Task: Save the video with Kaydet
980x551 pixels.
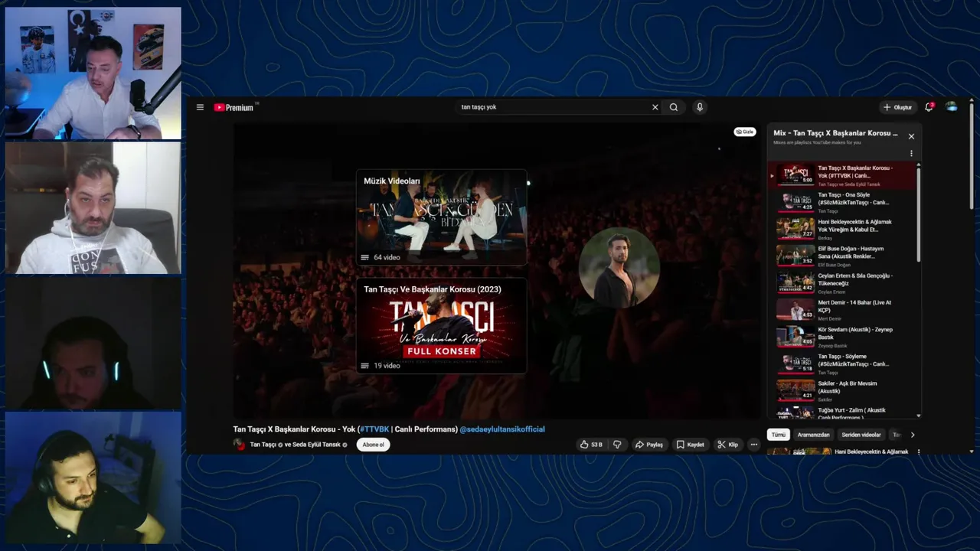Action: [690, 445]
